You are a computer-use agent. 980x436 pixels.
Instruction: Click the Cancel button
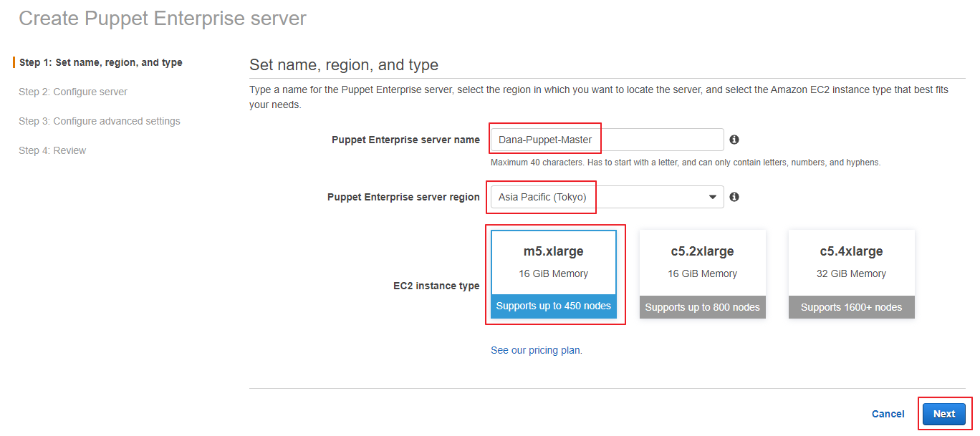click(x=888, y=414)
